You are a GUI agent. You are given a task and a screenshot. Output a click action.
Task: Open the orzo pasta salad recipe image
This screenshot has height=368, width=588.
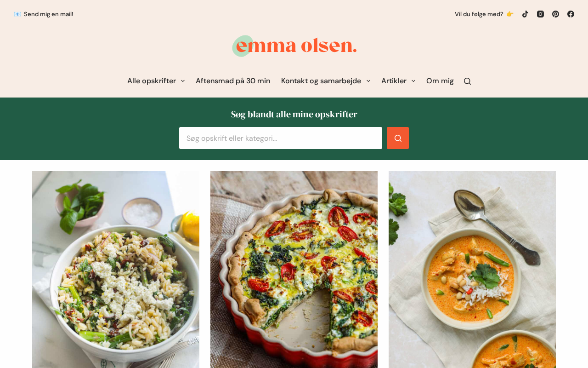pyautogui.click(x=116, y=270)
